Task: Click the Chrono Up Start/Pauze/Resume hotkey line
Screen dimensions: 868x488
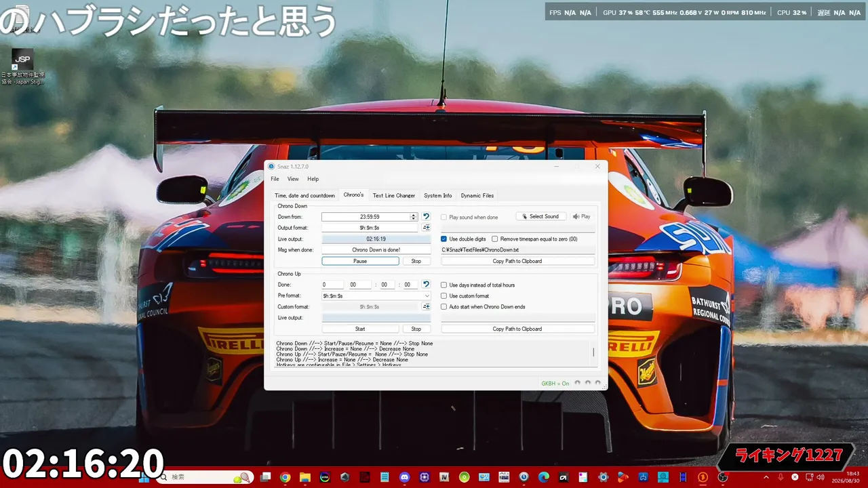Action: tap(352, 354)
